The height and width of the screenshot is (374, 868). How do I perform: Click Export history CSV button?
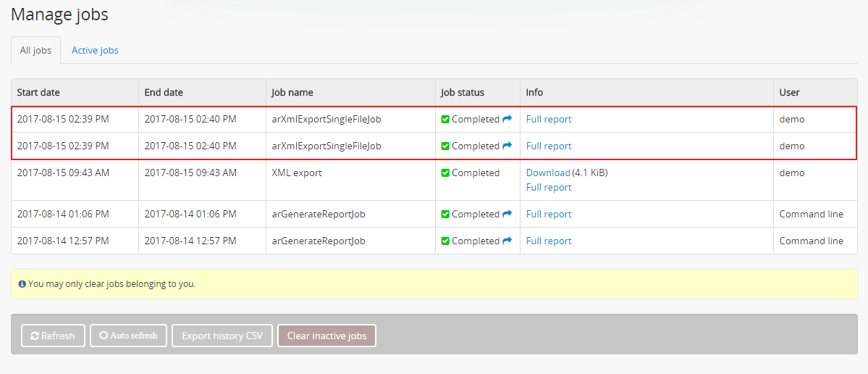222,336
